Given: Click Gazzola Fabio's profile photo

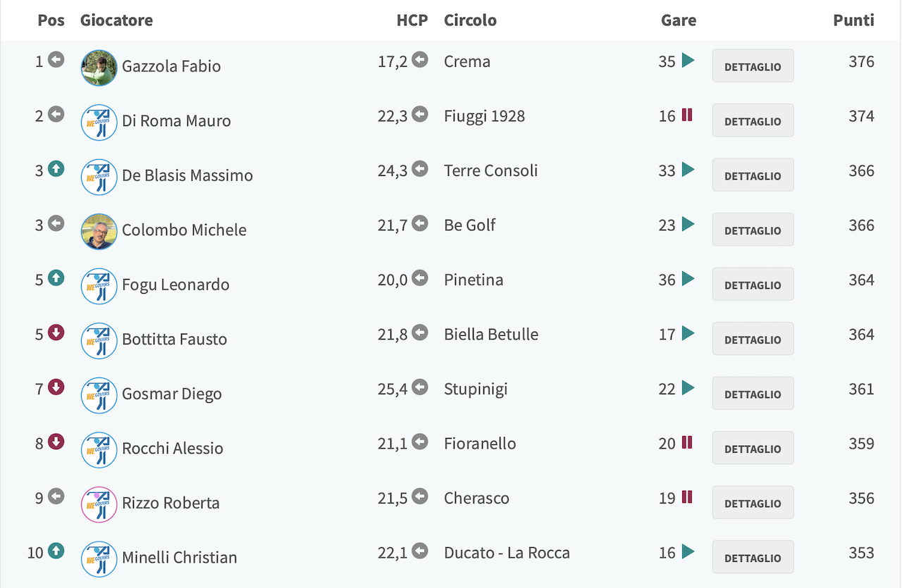Looking at the screenshot, I should [x=99, y=68].
